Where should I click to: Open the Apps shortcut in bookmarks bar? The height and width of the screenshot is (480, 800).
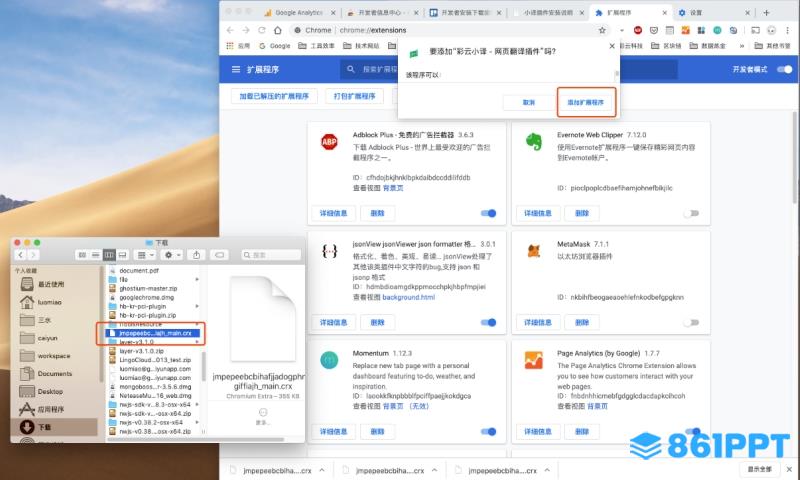238,46
